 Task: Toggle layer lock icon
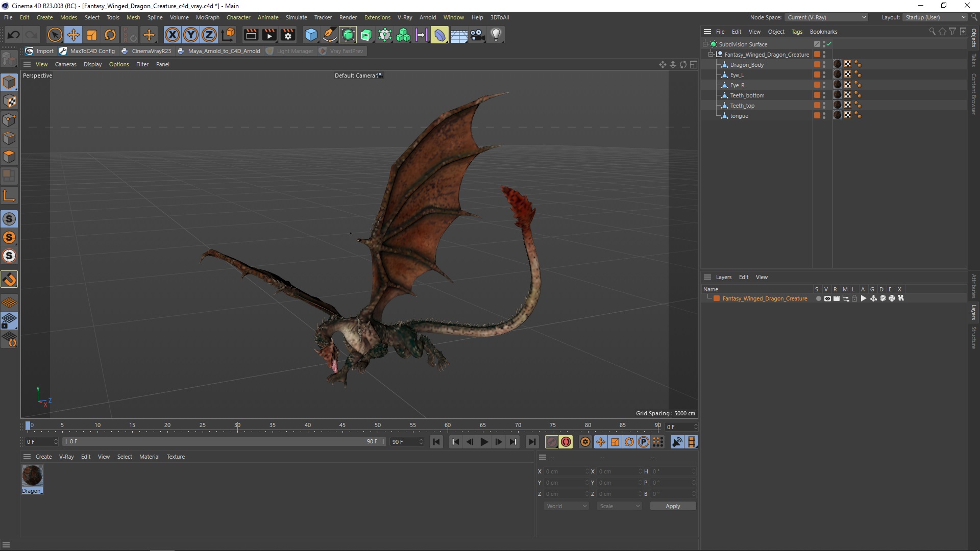tap(854, 298)
